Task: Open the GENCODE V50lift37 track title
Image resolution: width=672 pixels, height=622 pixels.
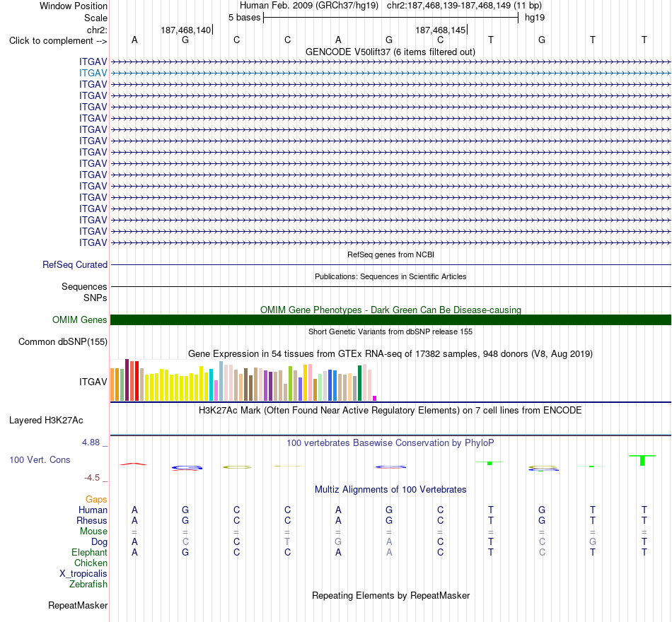Action: click(x=390, y=52)
